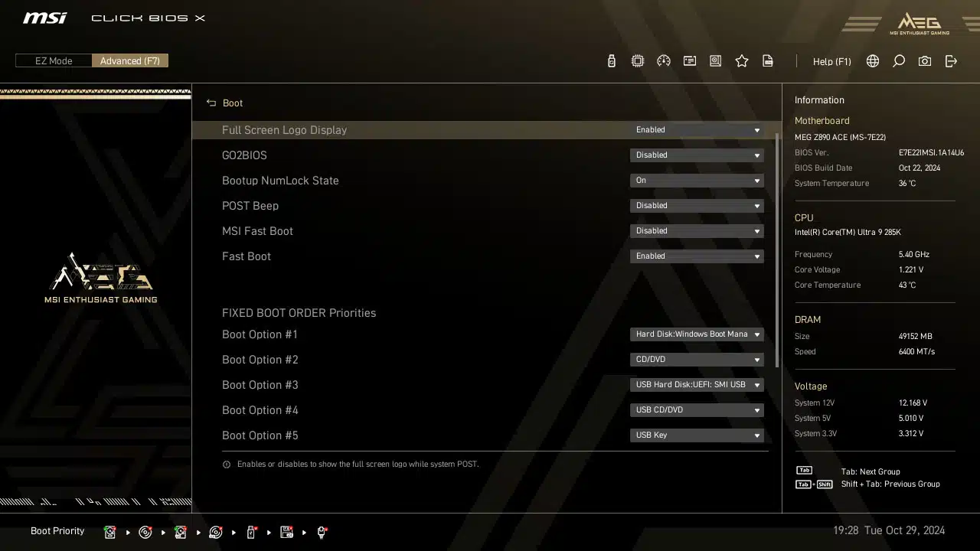
Task: Open the CPU chip settings icon
Action: [x=637, y=61]
